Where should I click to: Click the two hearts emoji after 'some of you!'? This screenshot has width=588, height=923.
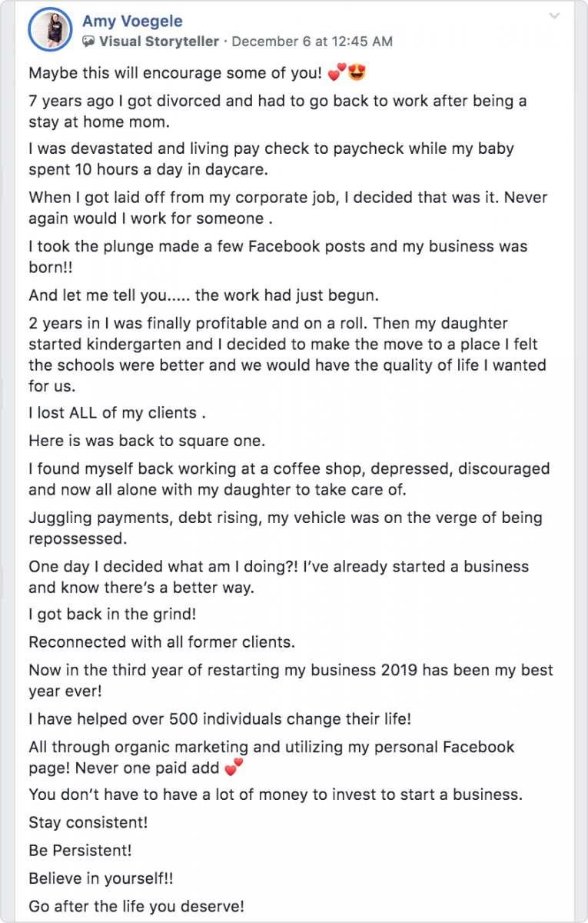(x=337, y=74)
